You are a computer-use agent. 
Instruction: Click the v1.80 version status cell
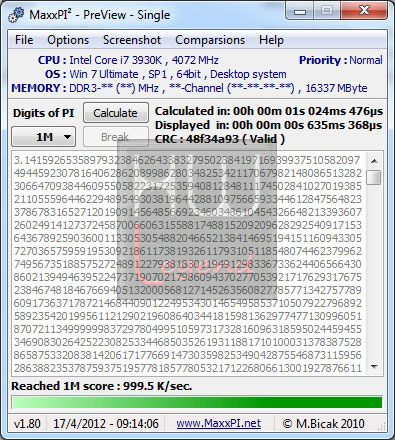tap(27, 424)
